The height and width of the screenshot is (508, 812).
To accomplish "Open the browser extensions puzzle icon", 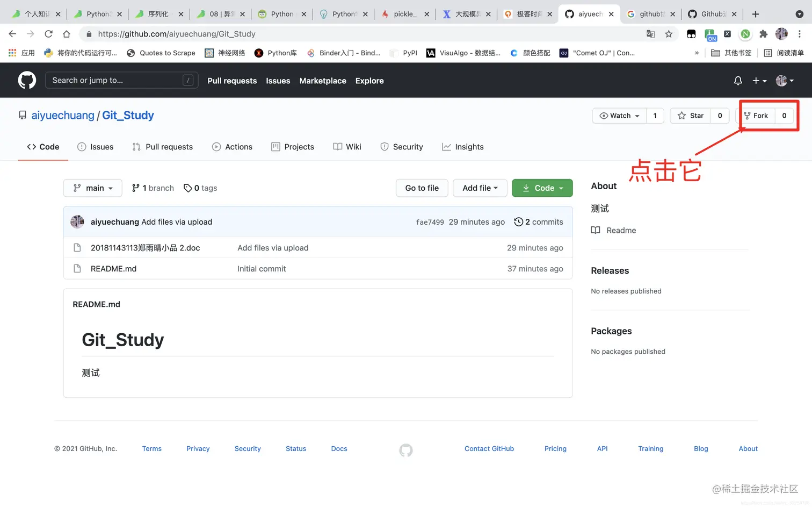I will [x=763, y=34].
